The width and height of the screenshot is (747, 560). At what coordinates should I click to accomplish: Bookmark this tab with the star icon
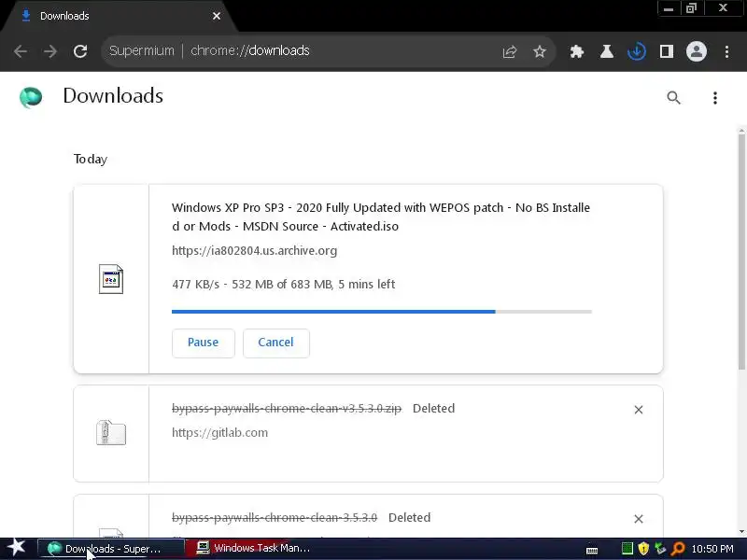540,51
